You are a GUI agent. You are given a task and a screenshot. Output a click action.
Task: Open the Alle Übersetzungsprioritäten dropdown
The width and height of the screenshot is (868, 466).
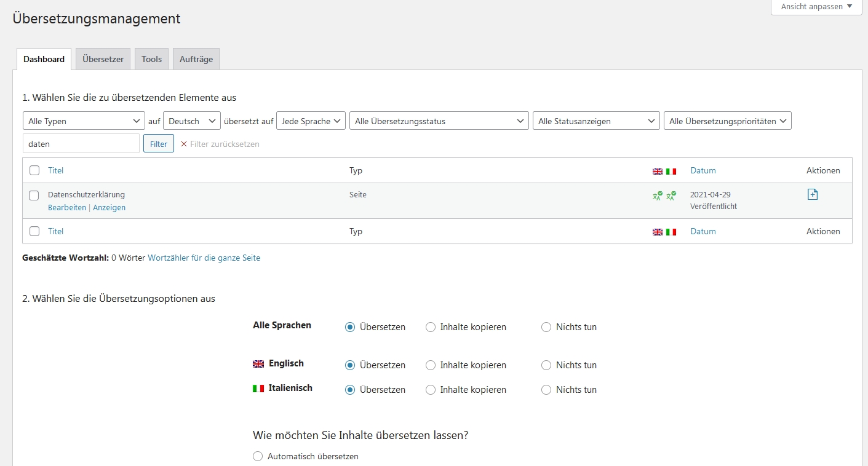[727, 121]
